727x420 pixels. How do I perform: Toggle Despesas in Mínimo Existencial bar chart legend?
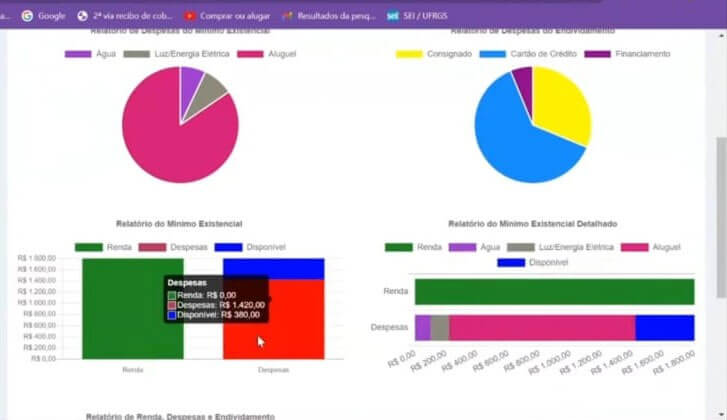[173, 247]
